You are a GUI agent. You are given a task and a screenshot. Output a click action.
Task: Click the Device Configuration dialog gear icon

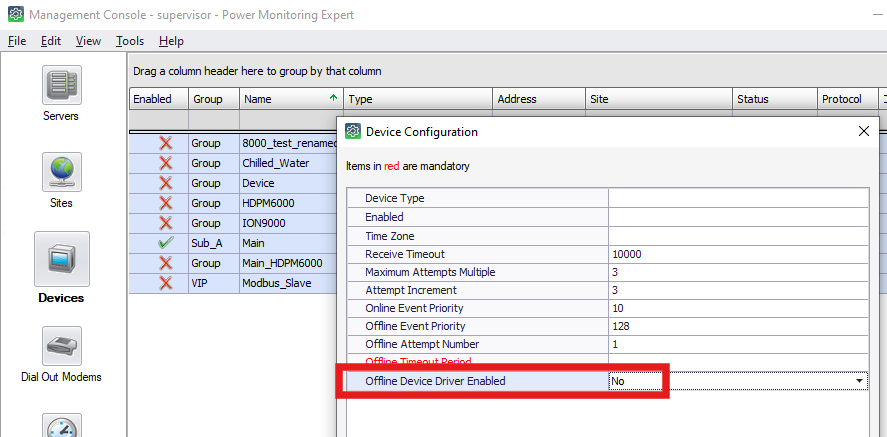click(x=353, y=132)
